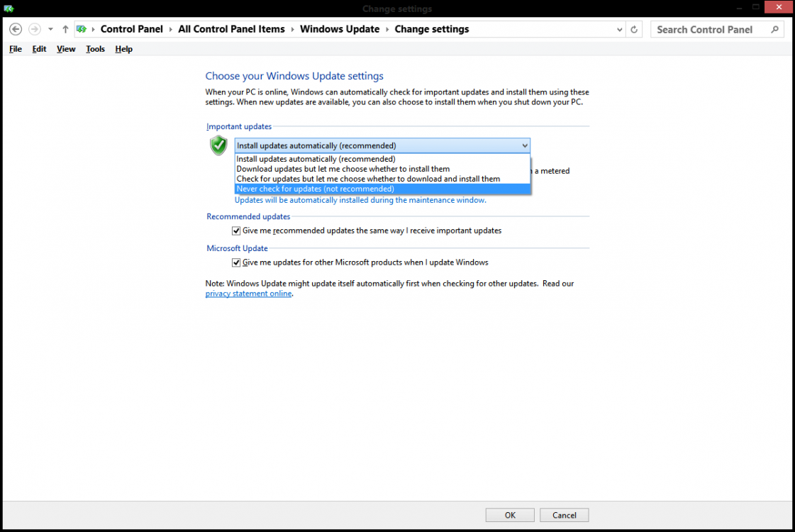Open the privacy statement online link
Viewport: 795px width, 532px height.
[x=248, y=294]
